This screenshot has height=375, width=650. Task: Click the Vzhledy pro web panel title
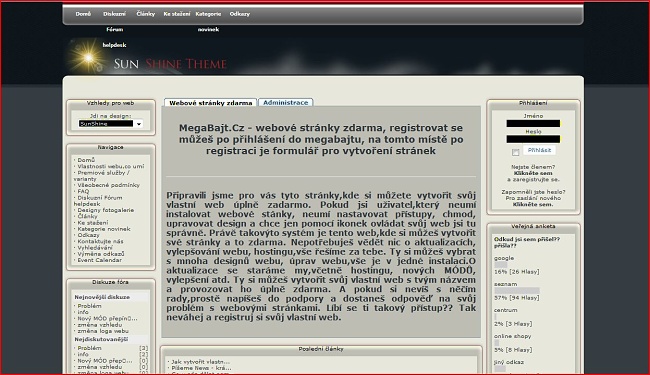tap(110, 103)
